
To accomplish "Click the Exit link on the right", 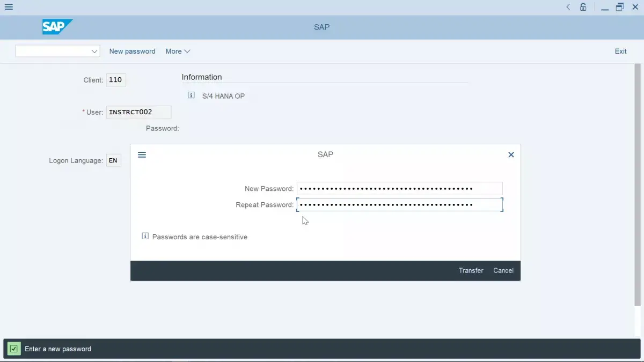I will 620,51.
